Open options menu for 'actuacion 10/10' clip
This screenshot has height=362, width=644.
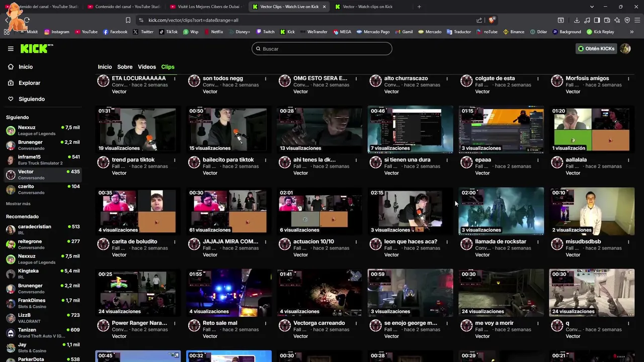click(356, 242)
